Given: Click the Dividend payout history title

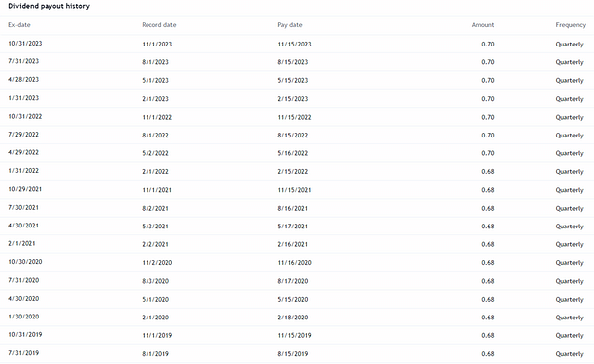Looking at the screenshot, I should 49,6.
